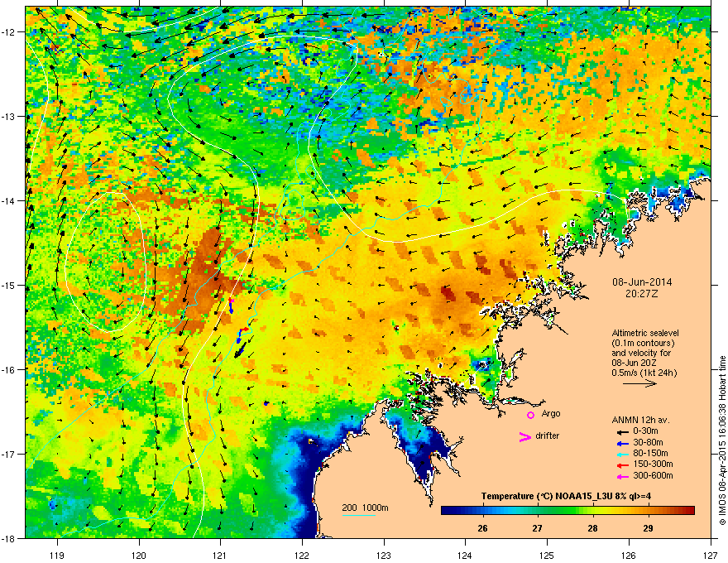
Task: Click the dark red end of the temperature colorbar
Action: [x=689, y=510]
